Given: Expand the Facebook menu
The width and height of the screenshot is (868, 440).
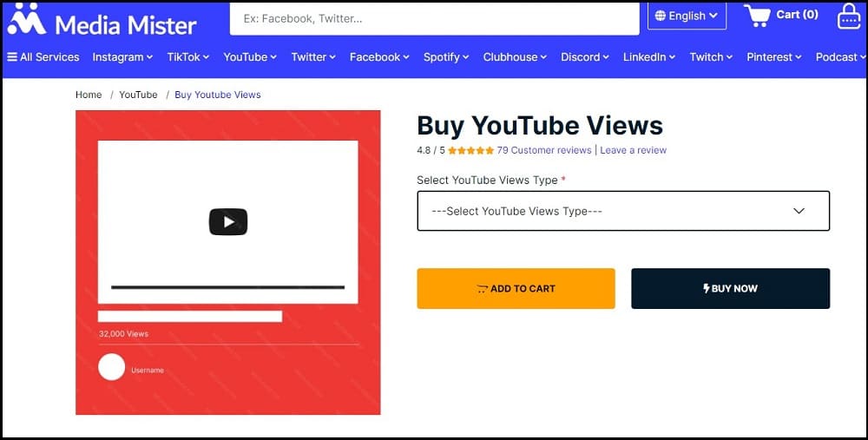Looking at the screenshot, I should pos(379,57).
